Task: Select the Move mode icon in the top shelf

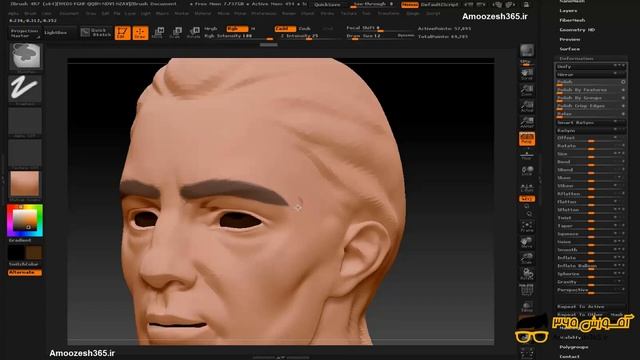Action: tap(158, 33)
